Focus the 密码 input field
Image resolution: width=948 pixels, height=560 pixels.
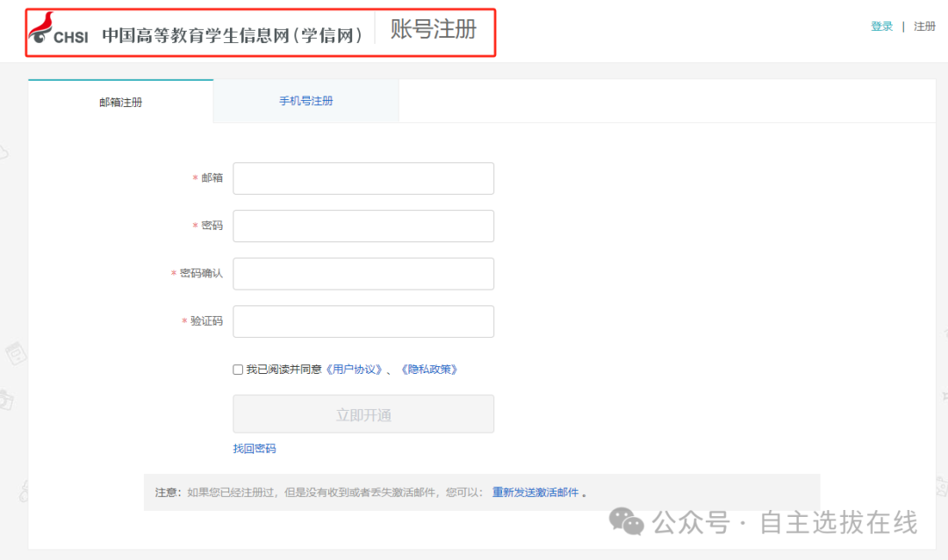[x=363, y=226]
